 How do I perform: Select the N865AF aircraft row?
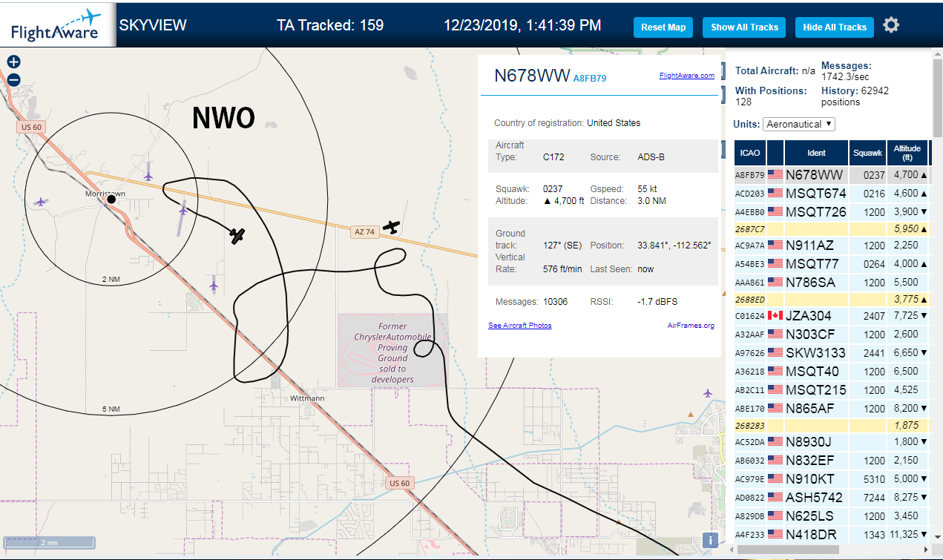point(831,408)
